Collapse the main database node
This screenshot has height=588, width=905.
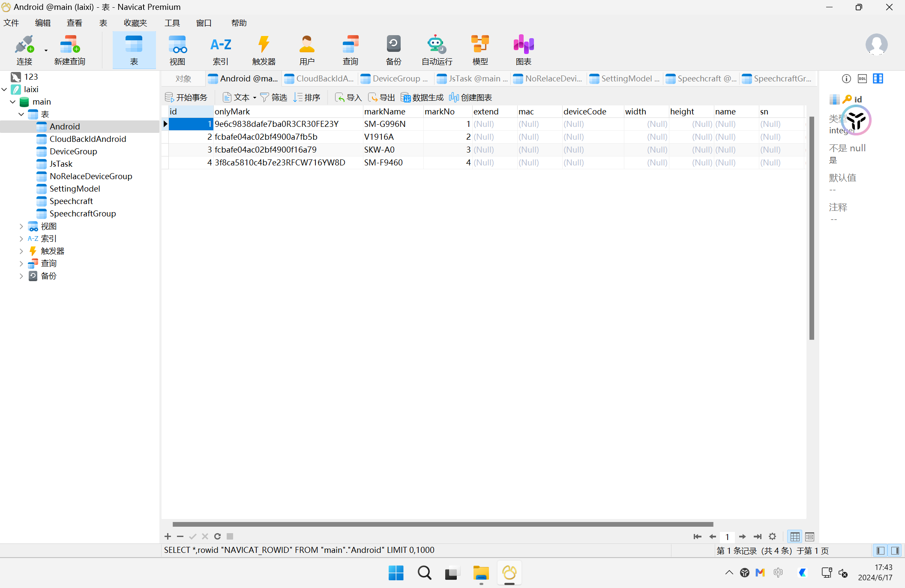click(13, 102)
